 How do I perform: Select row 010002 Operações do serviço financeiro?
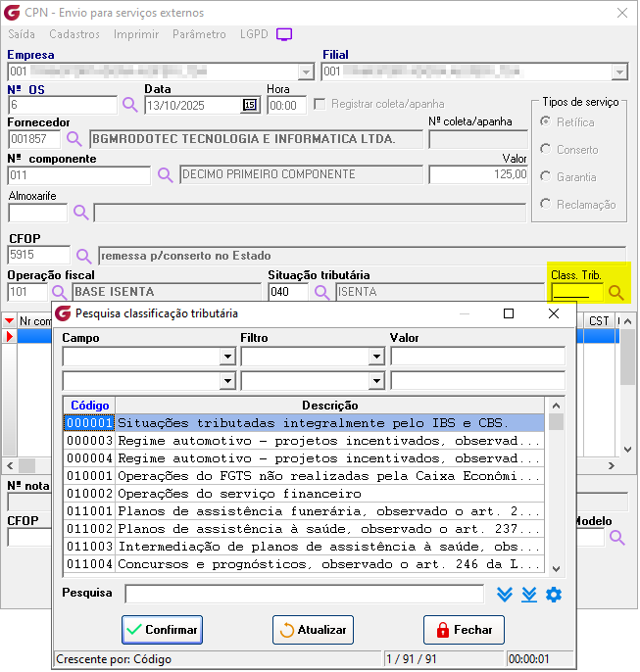(304, 494)
